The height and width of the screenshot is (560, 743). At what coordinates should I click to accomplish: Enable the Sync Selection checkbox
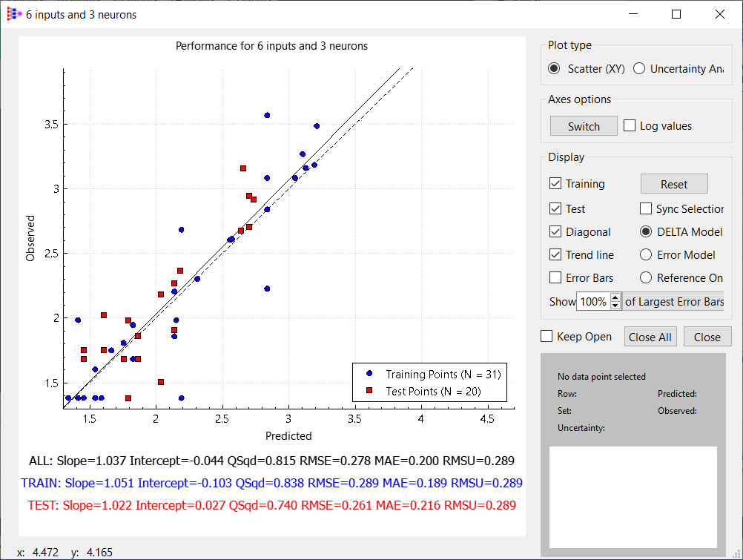click(x=646, y=208)
